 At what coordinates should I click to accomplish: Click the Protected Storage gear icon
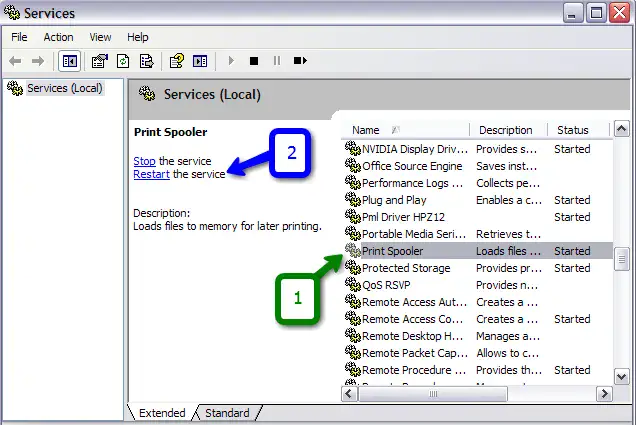coord(353,268)
